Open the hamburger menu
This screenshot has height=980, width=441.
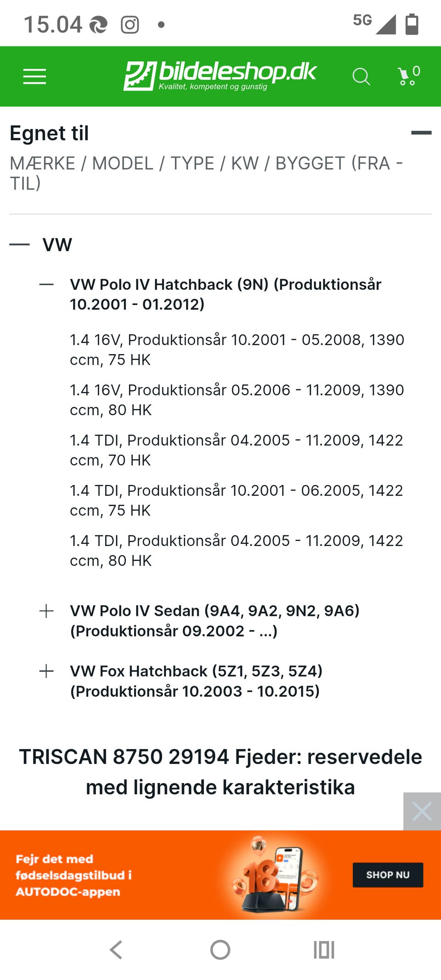35,76
